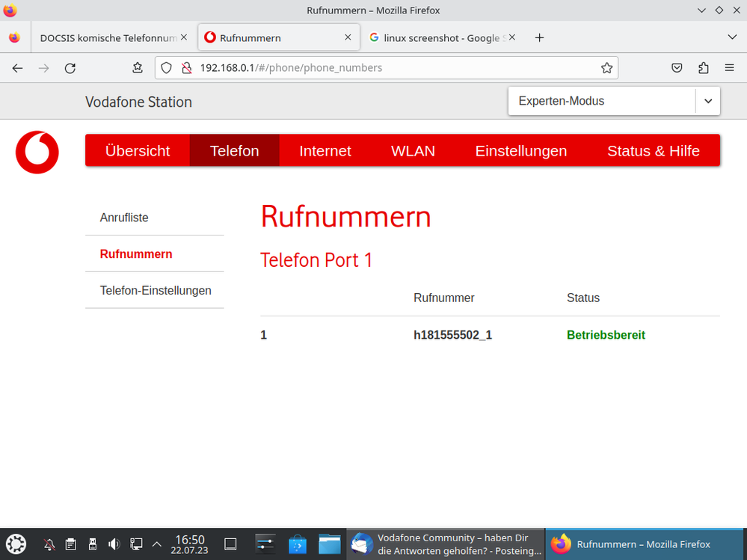Viewport: 747px width, 560px height.
Task: Click the insecure connection padlock icon
Action: click(187, 68)
